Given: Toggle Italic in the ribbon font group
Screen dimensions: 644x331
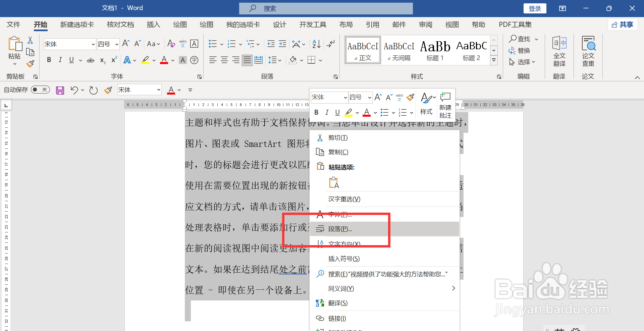Looking at the screenshot, I should click(60, 60).
